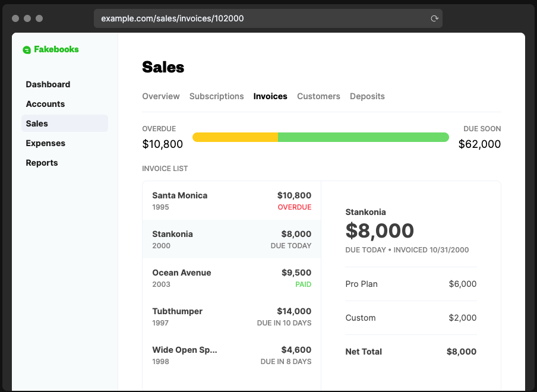Viewport: 537px width, 392px height.
Task: Open the Subscriptions tab
Action: coord(216,96)
